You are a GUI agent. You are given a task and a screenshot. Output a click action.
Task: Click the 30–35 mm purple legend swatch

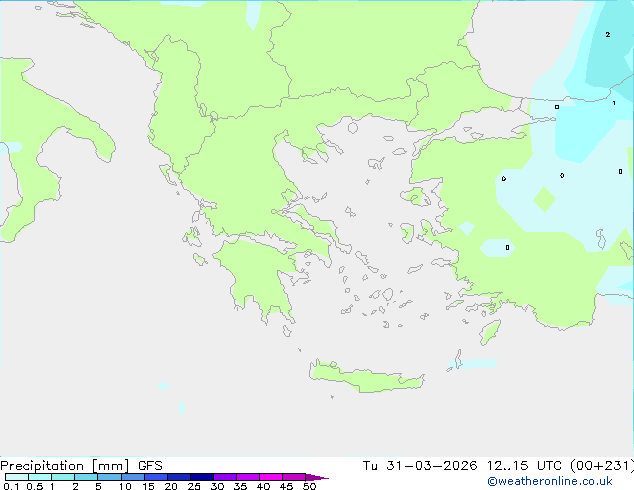coord(225,477)
